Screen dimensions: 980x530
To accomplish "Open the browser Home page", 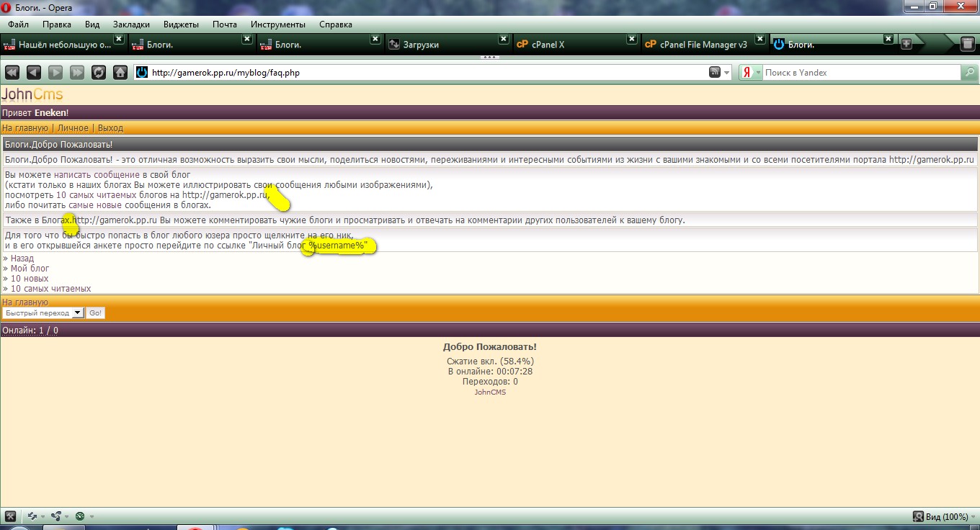I will [120, 72].
